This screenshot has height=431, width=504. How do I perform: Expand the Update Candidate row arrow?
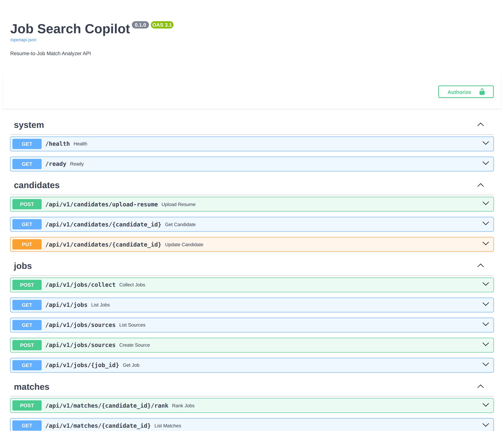[486, 243]
